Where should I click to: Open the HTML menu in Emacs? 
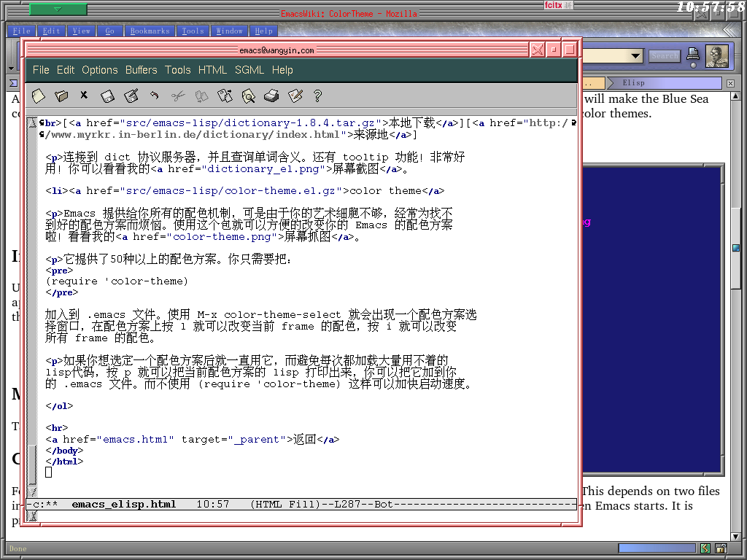(212, 70)
